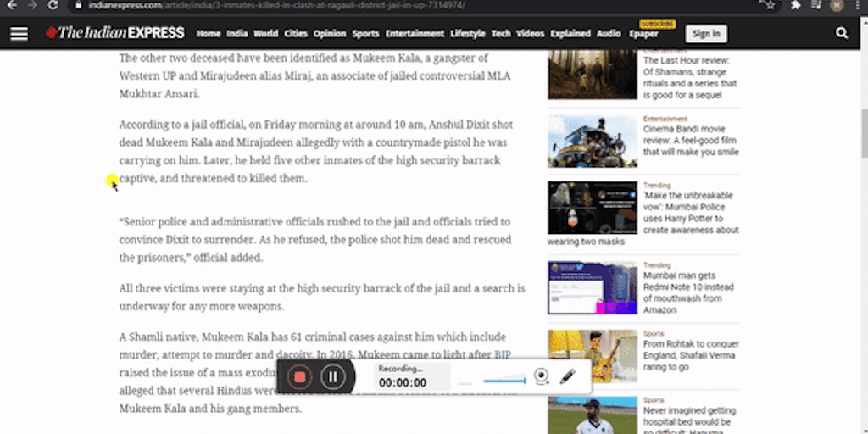
Task: Open the Entertainment section
Action: (x=415, y=34)
